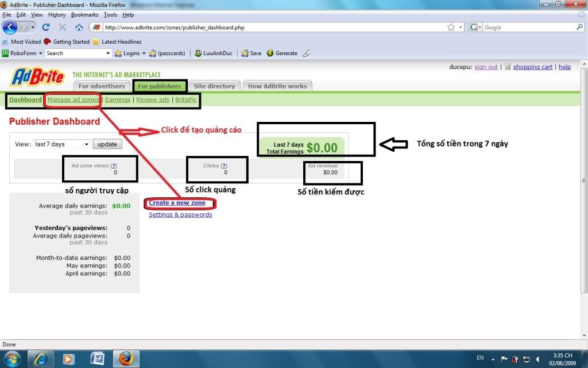Click the help link at top right
The height and width of the screenshot is (368, 588).
click(564, 67)
